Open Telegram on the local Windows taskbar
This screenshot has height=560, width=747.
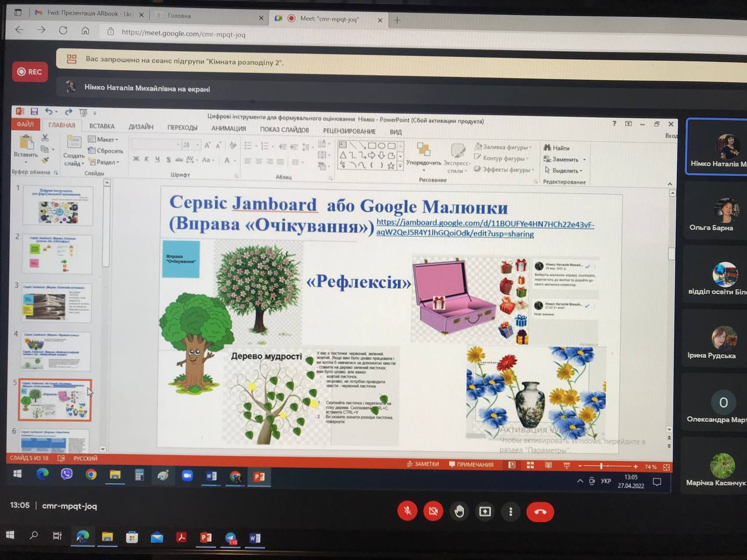(231, 538)
